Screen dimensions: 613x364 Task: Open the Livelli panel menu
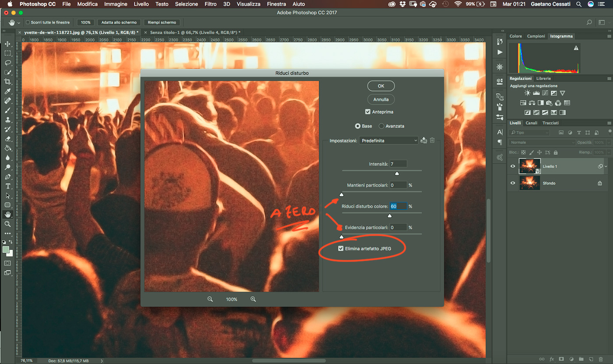pos(609,123)
